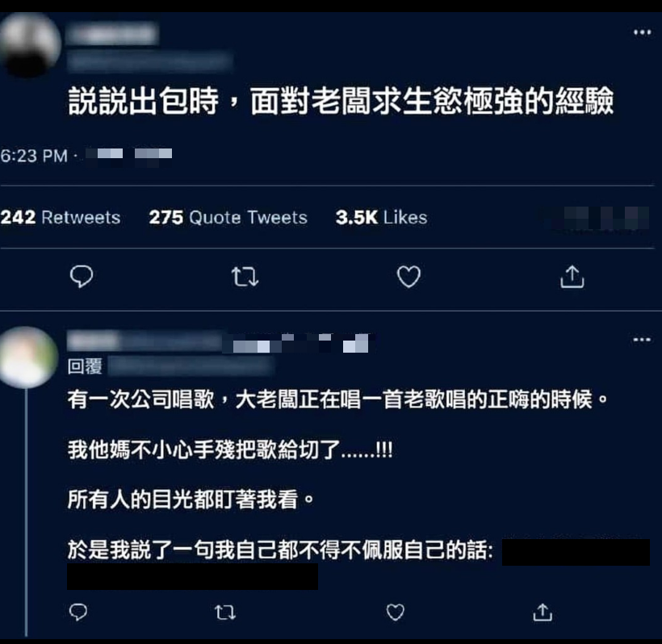Open the blurred author display name
662x644 pixels.
(113, 35)
